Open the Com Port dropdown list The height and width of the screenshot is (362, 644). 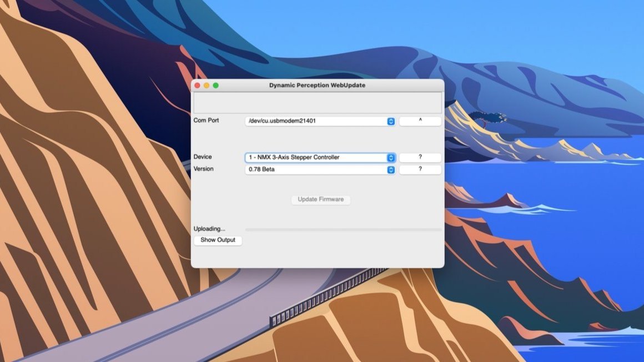tap(320, 121)
